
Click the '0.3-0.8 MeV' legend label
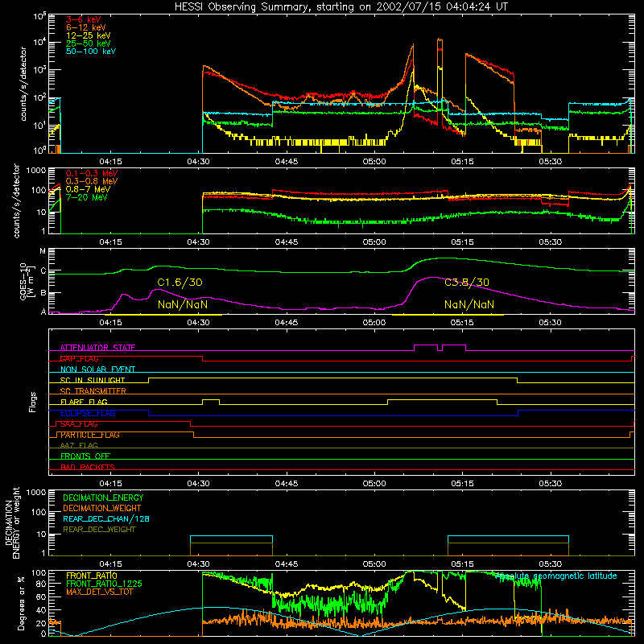92,181
